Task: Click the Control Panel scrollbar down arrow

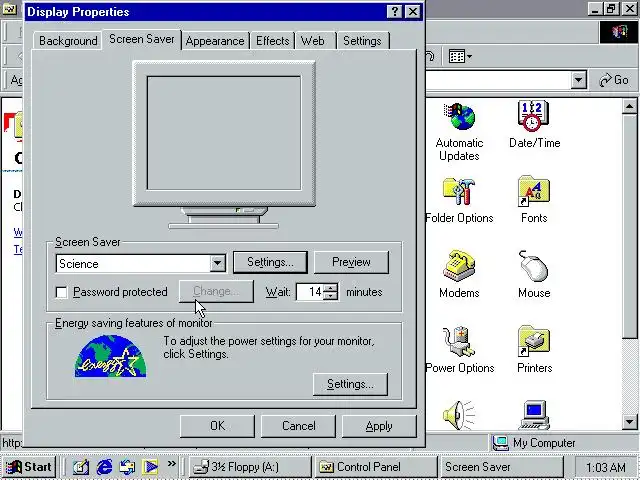Action: 629,421
